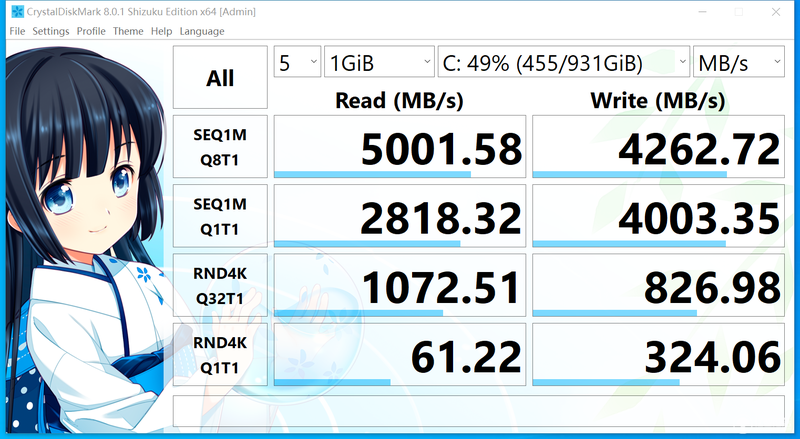Open the Help menu
The height and width of the screenshot is (439, 800).
pyautogui.click(x=161, y=31)
